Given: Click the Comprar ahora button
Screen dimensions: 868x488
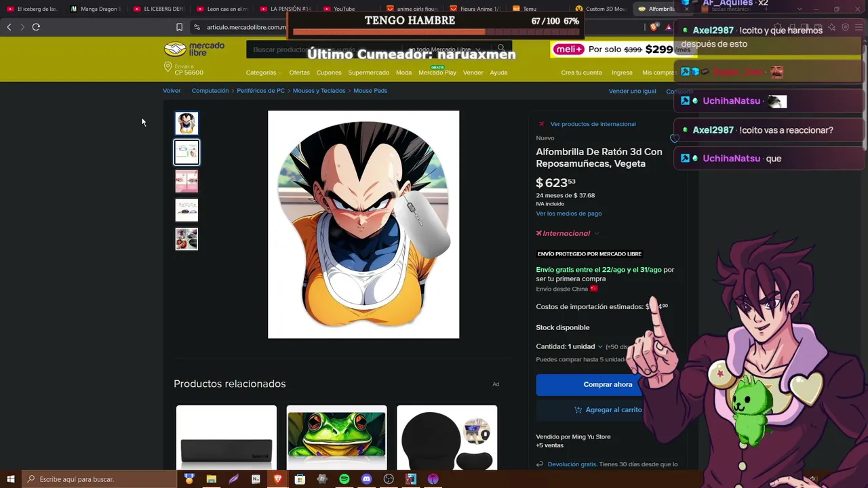Looking at the screenshot, I should tap(608, 384).
